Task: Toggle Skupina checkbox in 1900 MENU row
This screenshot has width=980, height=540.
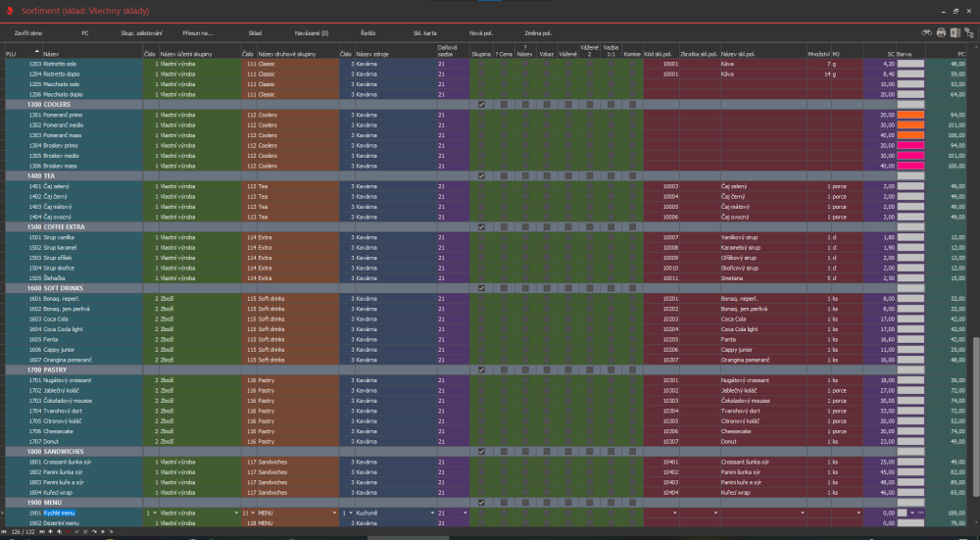Action: point(481,503)
